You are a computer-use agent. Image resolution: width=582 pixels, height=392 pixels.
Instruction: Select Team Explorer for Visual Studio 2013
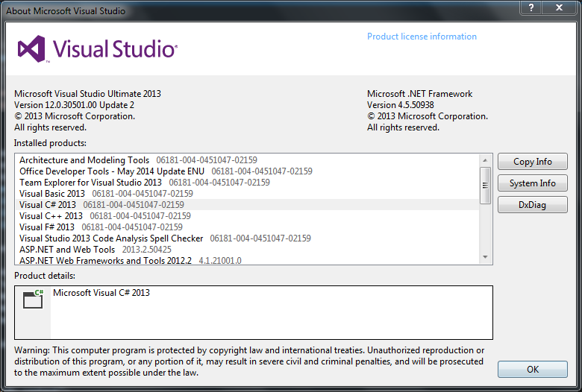coord(247,183)
